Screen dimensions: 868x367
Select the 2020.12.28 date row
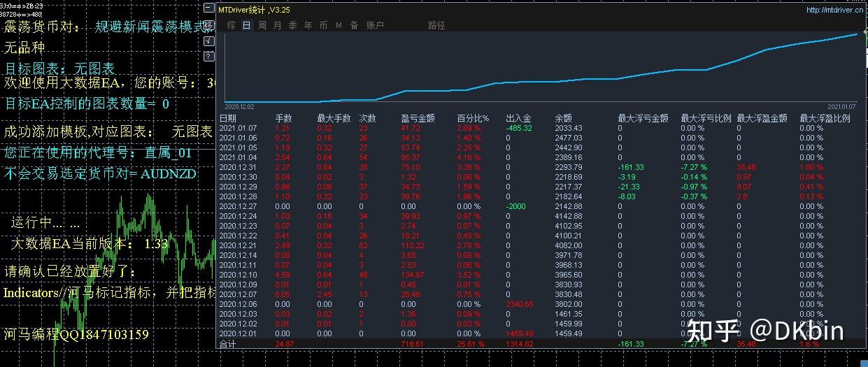point(238,196)
